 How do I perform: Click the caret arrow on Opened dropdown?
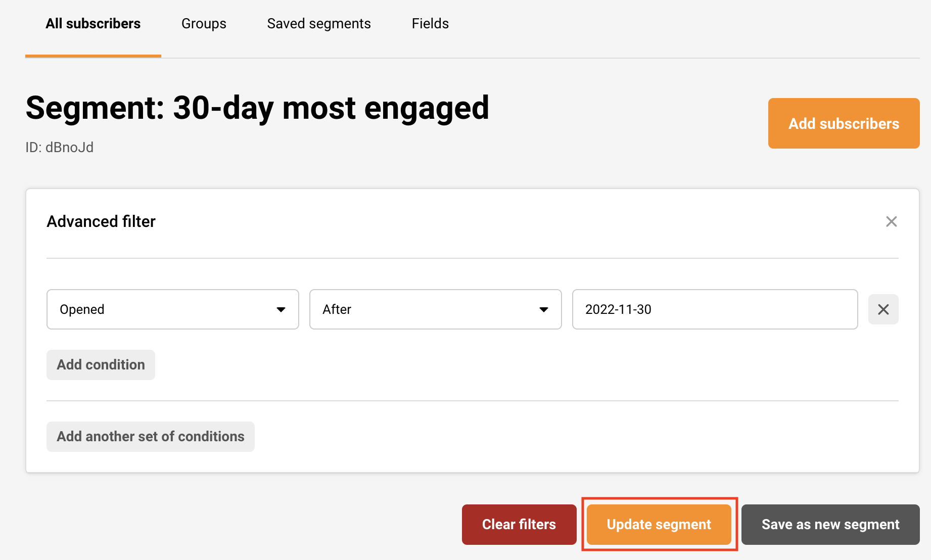(x=281, y=309)
